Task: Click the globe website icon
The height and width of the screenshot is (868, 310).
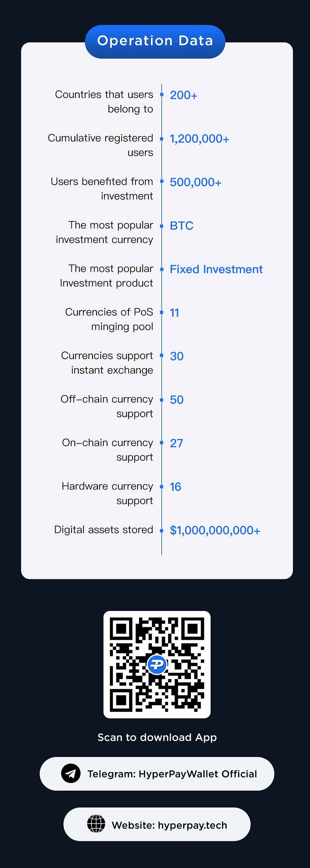Action: pyautogui.click(x=96, y=824)
